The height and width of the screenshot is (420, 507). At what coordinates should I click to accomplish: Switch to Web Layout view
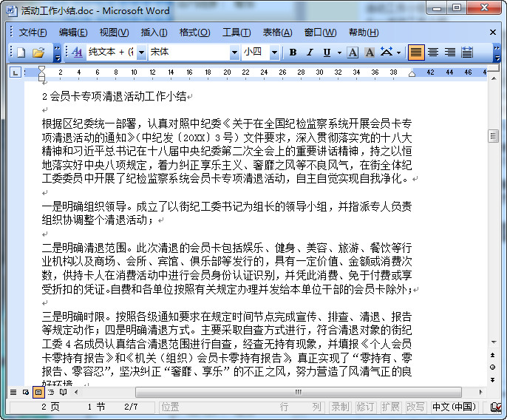pos(26,392)
